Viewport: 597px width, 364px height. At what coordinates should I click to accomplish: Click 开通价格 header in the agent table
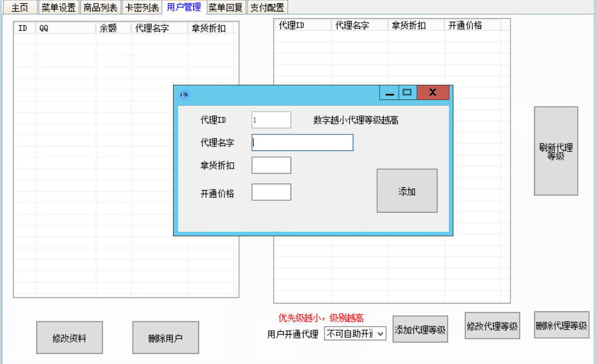[472, 25]
